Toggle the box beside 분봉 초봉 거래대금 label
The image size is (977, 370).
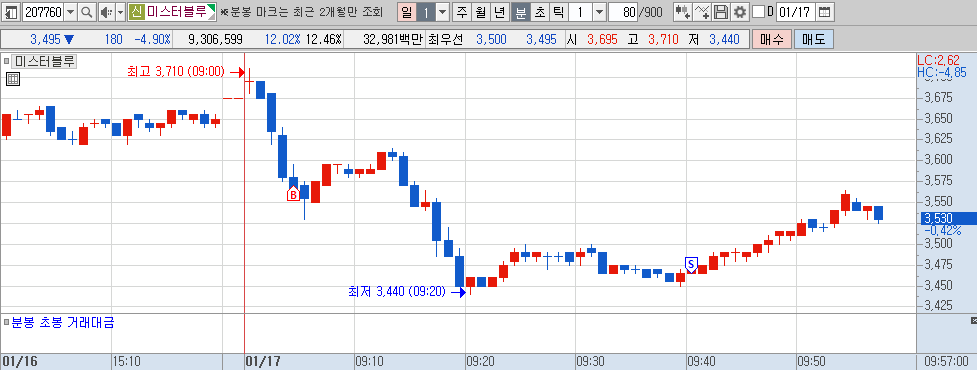pos(7,323)
